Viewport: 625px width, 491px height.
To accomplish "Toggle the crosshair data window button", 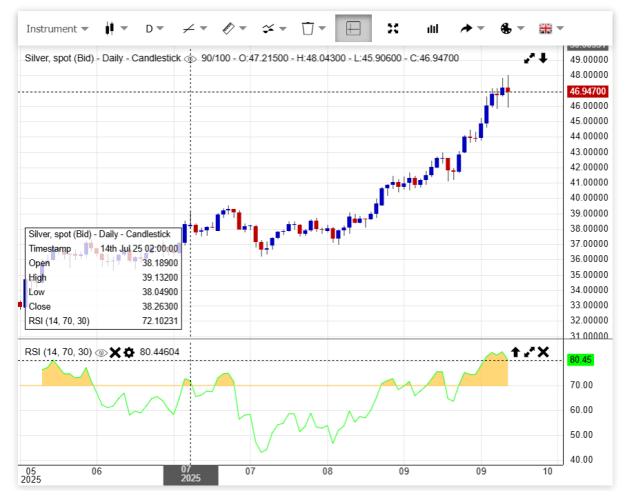I will click(354, 28).
